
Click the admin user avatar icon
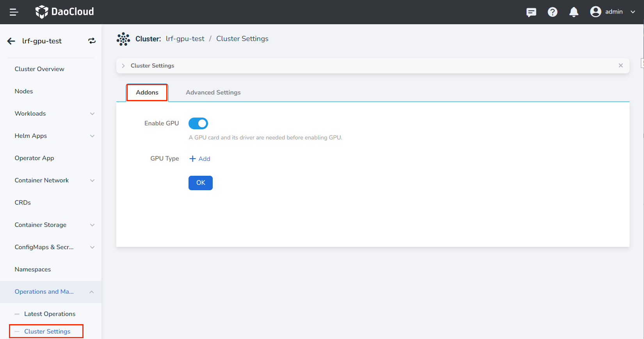595,12
